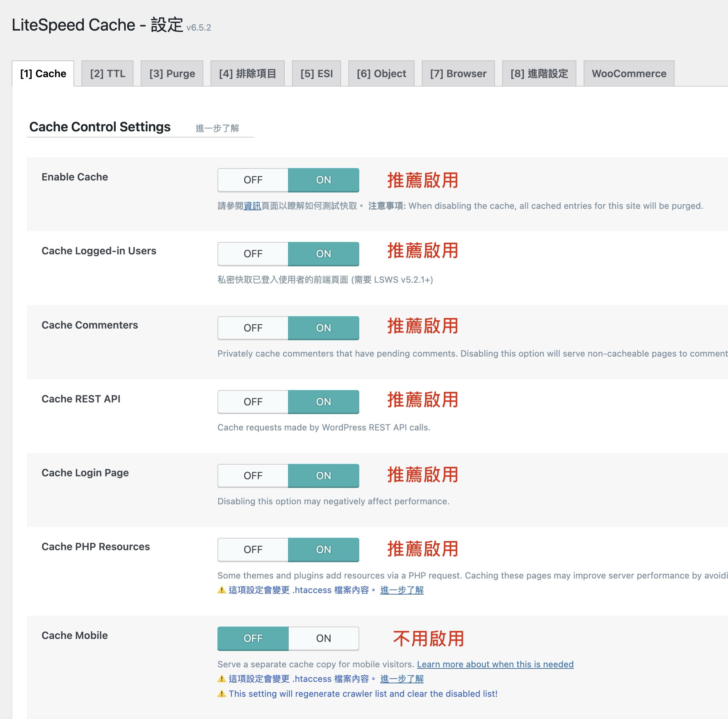Open the [3] Purge tab
The image size is (728, 719).
[172, 74]
